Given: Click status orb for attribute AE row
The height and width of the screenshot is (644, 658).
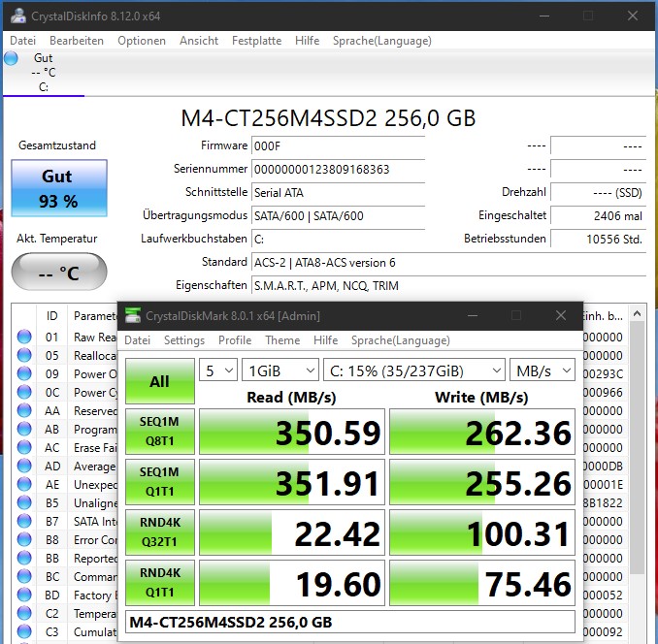Looking at the screenshot, I should tap(24, 484).
